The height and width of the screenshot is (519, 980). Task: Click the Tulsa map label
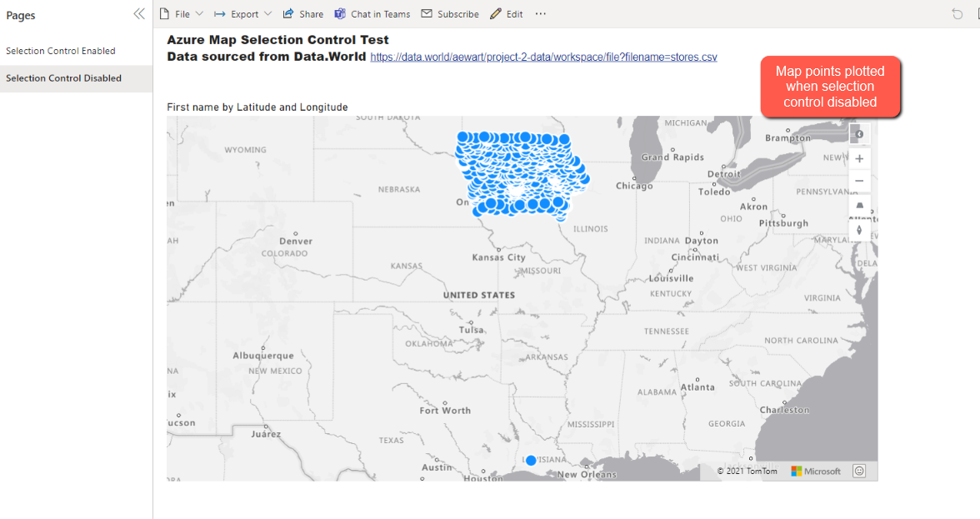tap(472, 330)
